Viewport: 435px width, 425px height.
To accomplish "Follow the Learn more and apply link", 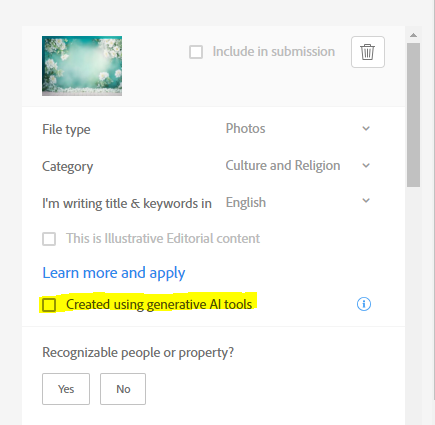I will 114,273.
